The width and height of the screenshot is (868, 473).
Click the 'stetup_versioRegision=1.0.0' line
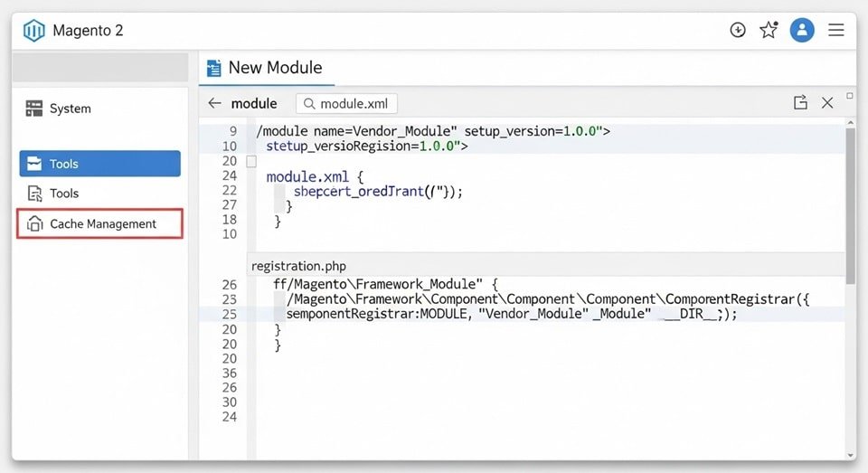click(366, 147)
